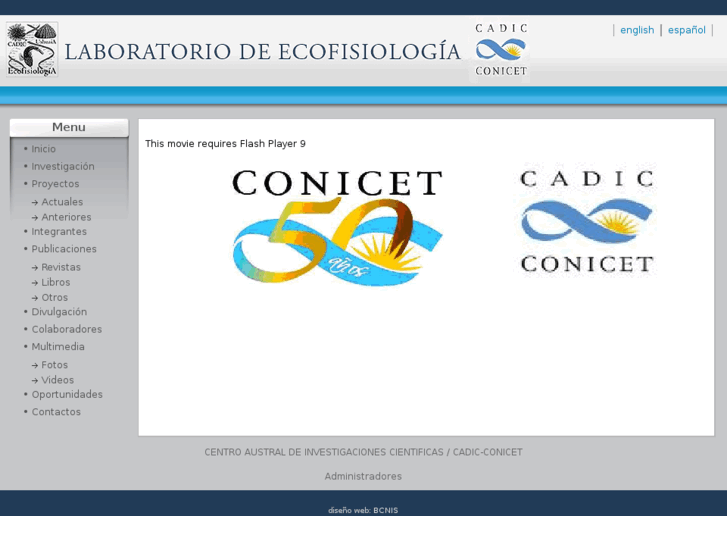View Videos under Multimedia

[57, 380]
